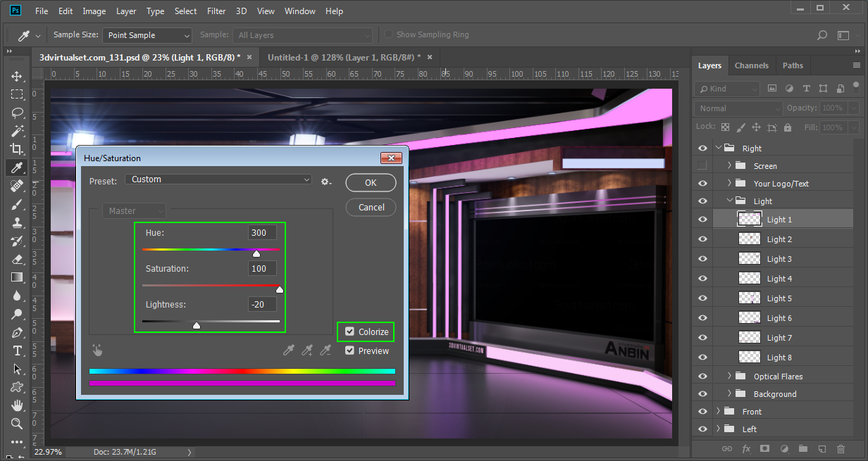Add a layer mask to Light 1
Image resolution: width=868 pixels, height=461 pixels.
click(x=764, y=448)
